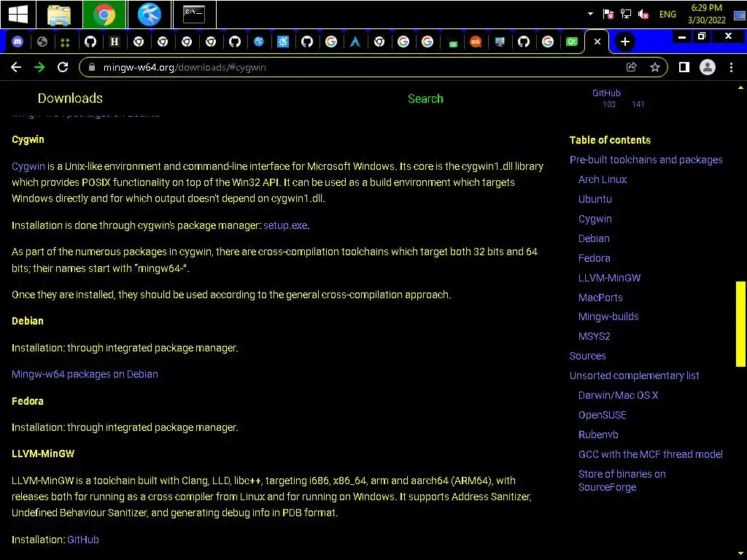The image size is (747, 560).
Task: Switch to the tab with H icon
Action: 115,42
